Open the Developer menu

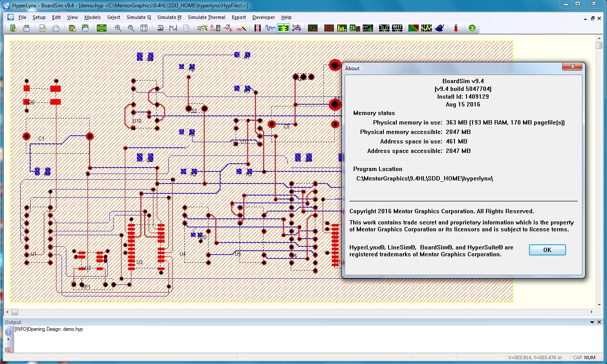(264, 17)
